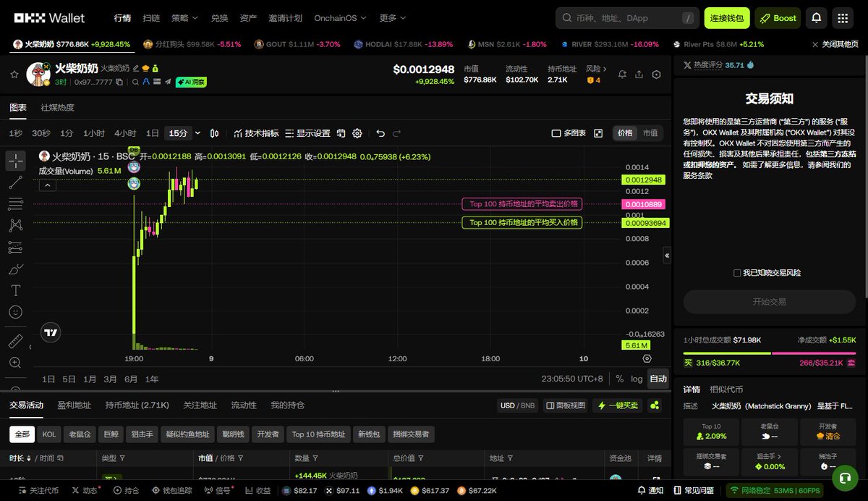Expand the 更多 navigation dropdown
The height and width of the screenshot is (501, 868).
click(393, 18)
